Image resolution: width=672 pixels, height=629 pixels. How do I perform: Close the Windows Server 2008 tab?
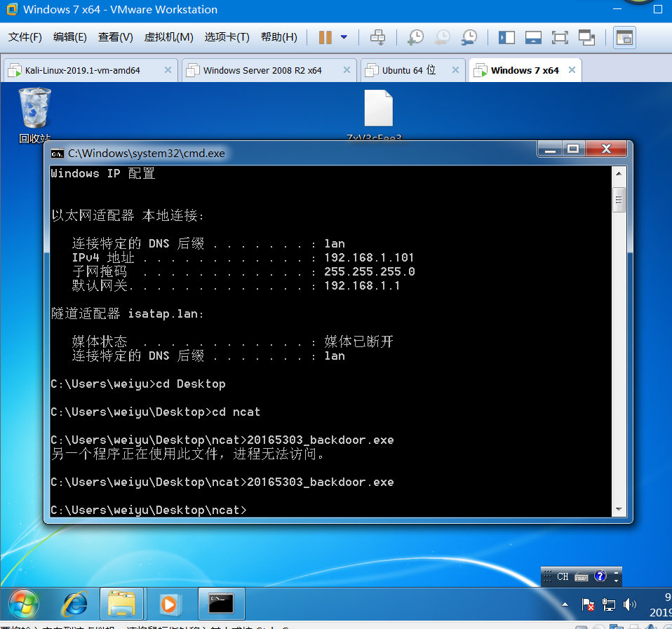[347, 70]
